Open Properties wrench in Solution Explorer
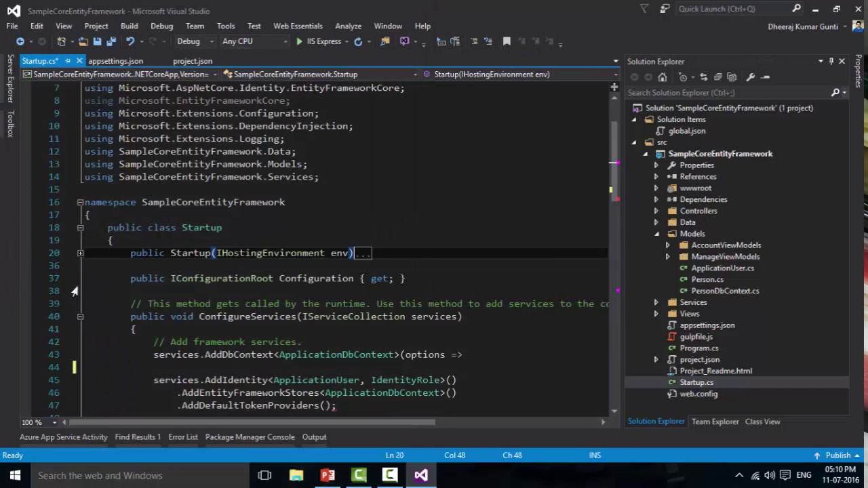This screenshot has height=488, width=868. click(751, 77)
